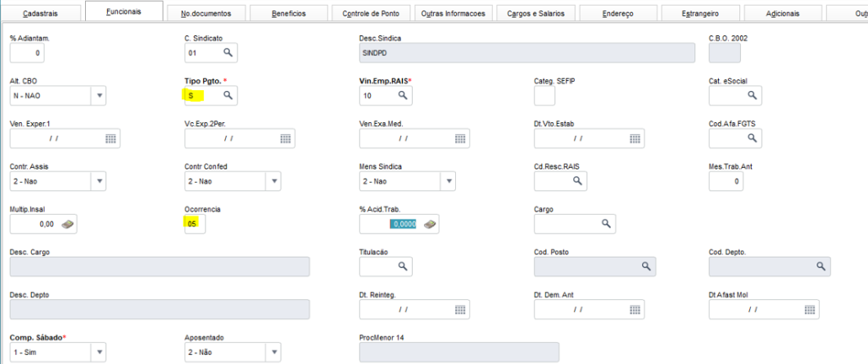The width and height of the screenshot is (868, 364).
Task: Expand the Contr Confed dropdown
Action: [x=274, y=181]
